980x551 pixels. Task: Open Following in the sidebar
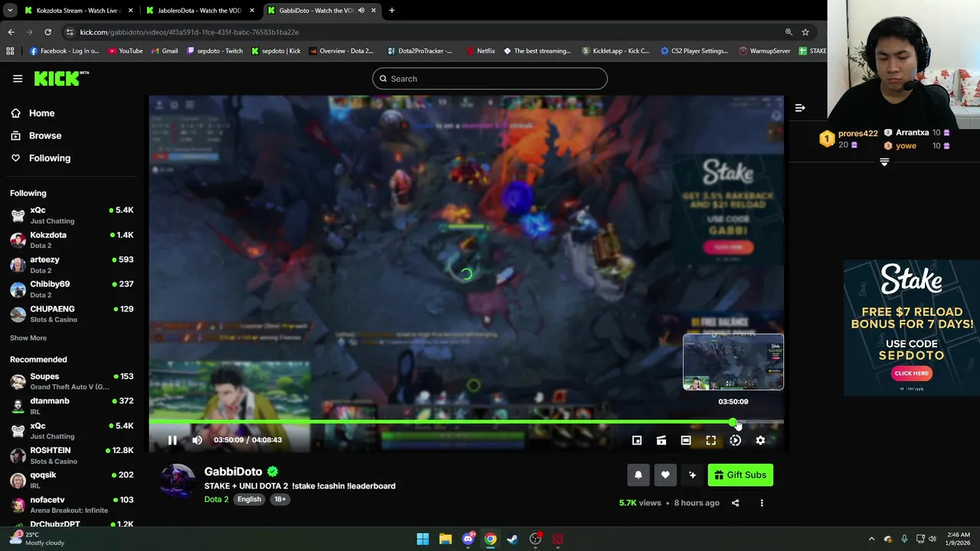pos(50,158)
